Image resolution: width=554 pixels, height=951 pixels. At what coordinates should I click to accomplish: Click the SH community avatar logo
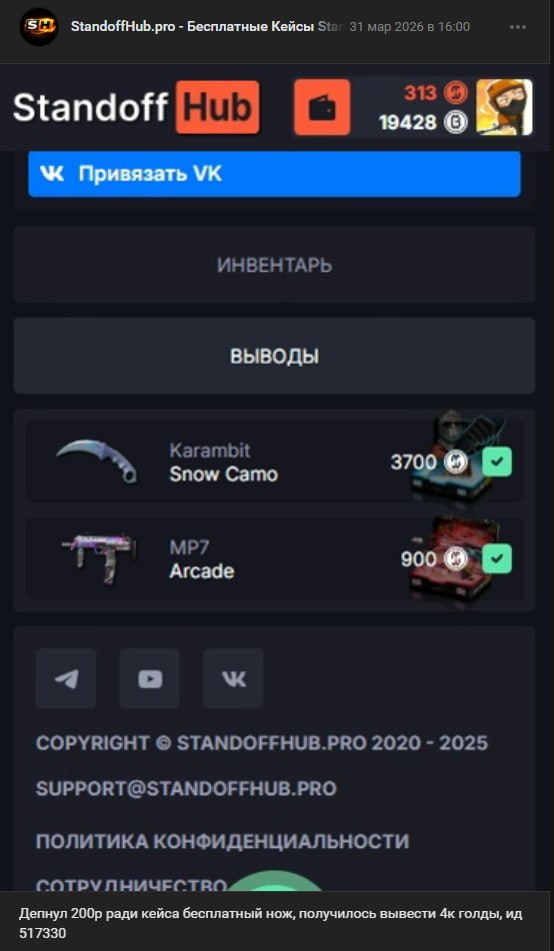(39, 26)
